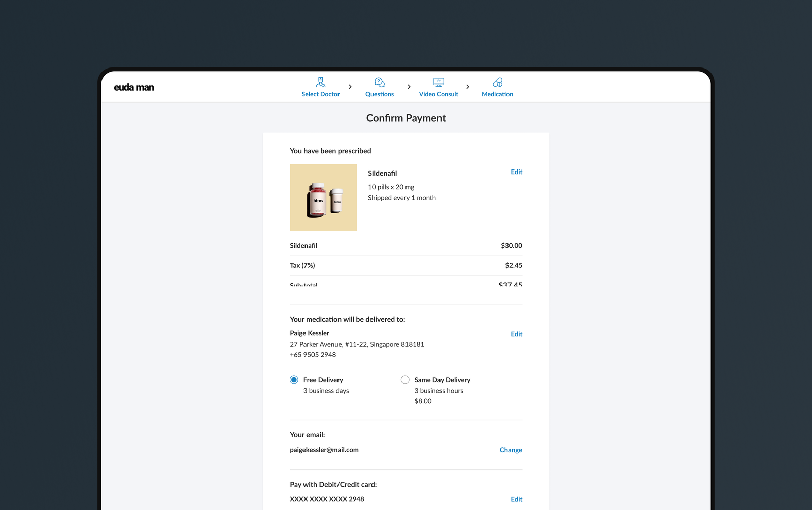Edit the delivery address for Paige Kessler
The width and height of the screenshot is (812, 510).
pyautogui.click(x=516, y=334)
